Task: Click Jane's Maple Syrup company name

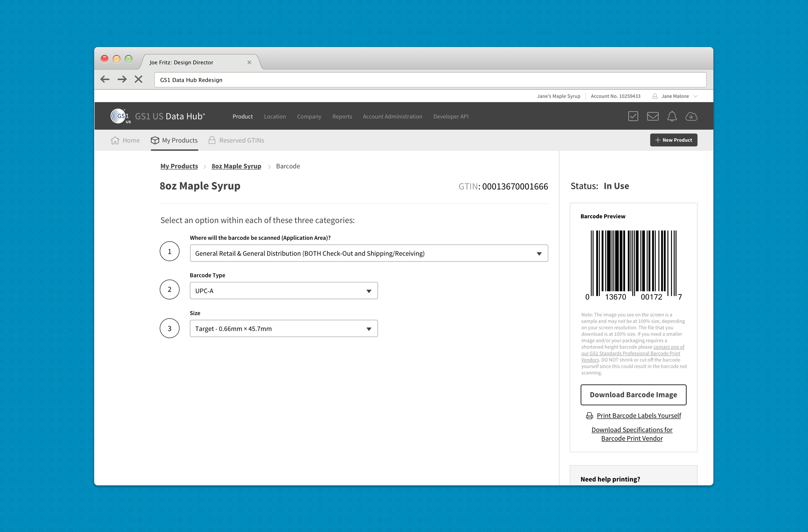Action: coord(559,96)
